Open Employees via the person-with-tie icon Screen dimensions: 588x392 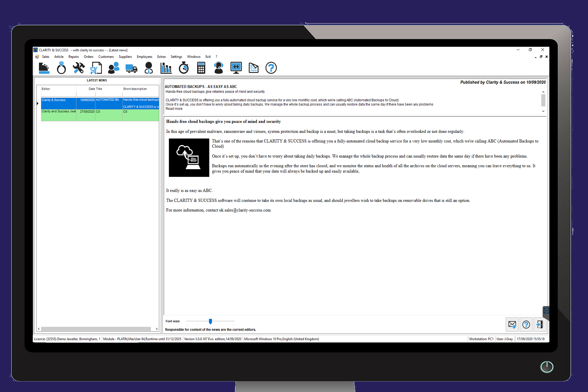click(148, 68)
